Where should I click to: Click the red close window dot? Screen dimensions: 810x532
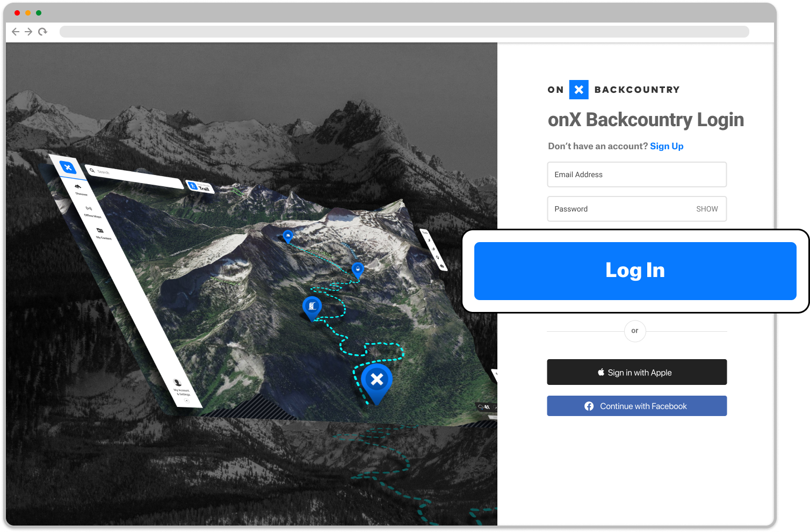click(x=17, y=13)
